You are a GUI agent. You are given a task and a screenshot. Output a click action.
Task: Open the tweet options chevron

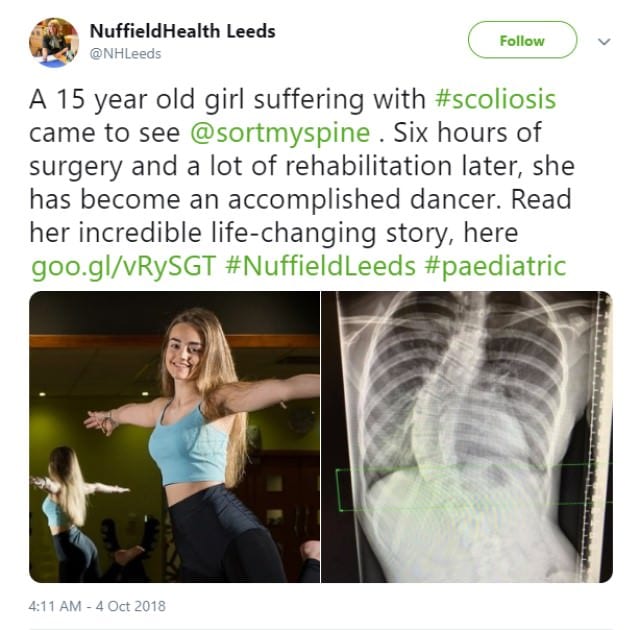point(603,42)
